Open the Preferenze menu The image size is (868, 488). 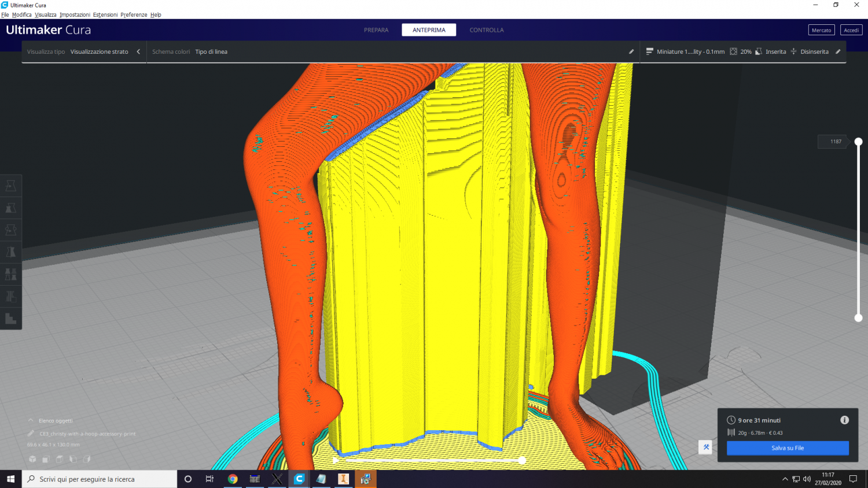click(x=134, y=14)
